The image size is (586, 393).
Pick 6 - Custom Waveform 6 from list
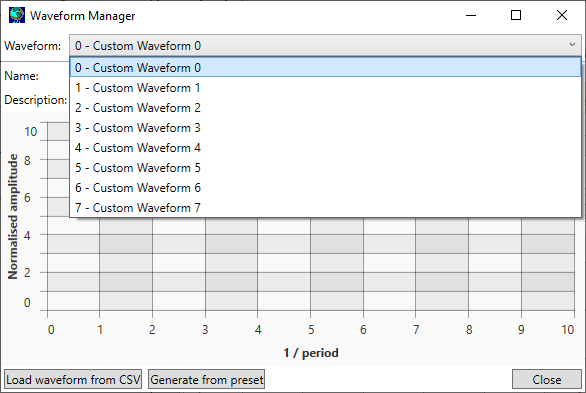click(x=325, y=188)
